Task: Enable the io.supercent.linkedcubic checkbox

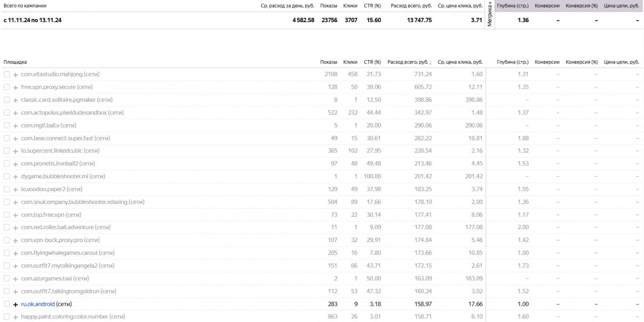Action: click(7, 151)
